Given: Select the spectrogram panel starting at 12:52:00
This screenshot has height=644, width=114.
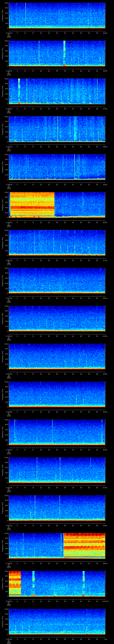Looking at the screenshot, I should click(x=57, y=318).
